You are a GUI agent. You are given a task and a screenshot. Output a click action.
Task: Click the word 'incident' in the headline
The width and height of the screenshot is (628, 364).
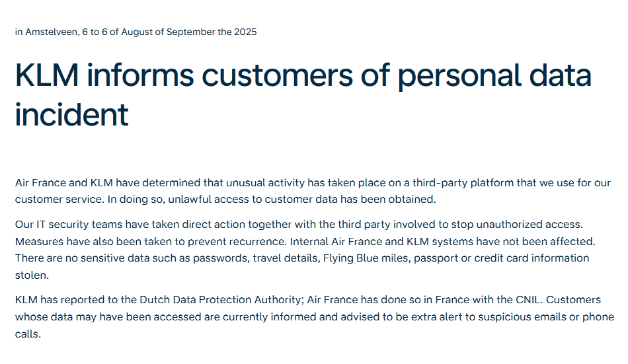click(x=71, y=115)
